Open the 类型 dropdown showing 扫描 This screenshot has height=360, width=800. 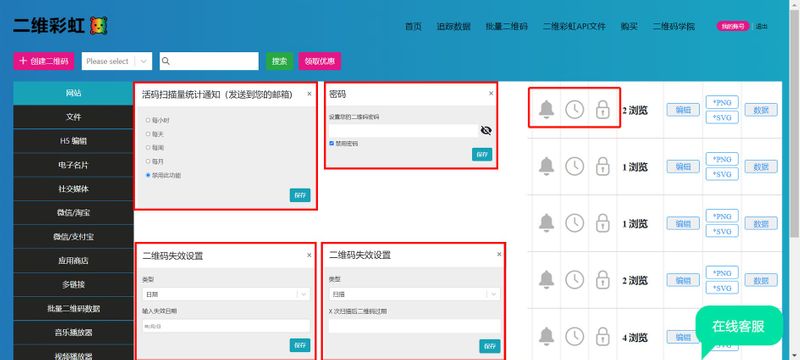click(414, 294)
